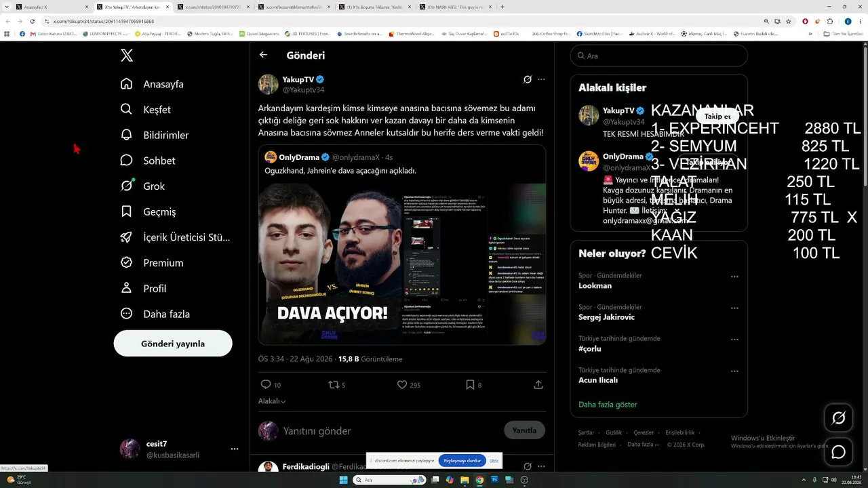Reload the page in Chrome
The image size is (868, 488).
tap(32, 21)
